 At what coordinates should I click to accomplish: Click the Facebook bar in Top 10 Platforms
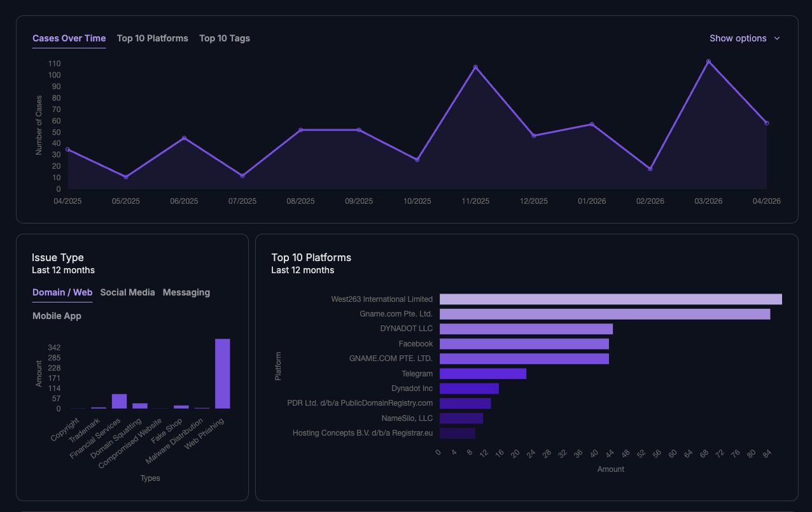pyautogui.click(x=524, y=343)
